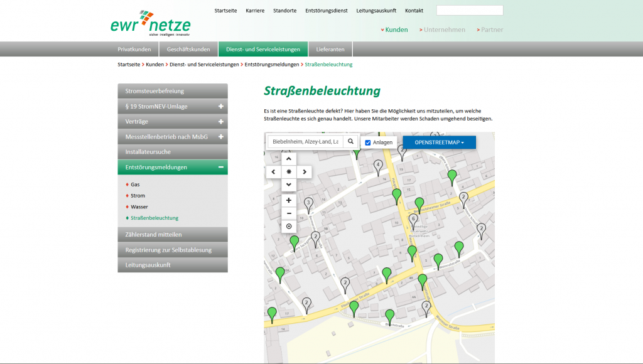Viewport: 643px width, 364px height.
Task: Click the center map star icon
Action: click(288, 171)
